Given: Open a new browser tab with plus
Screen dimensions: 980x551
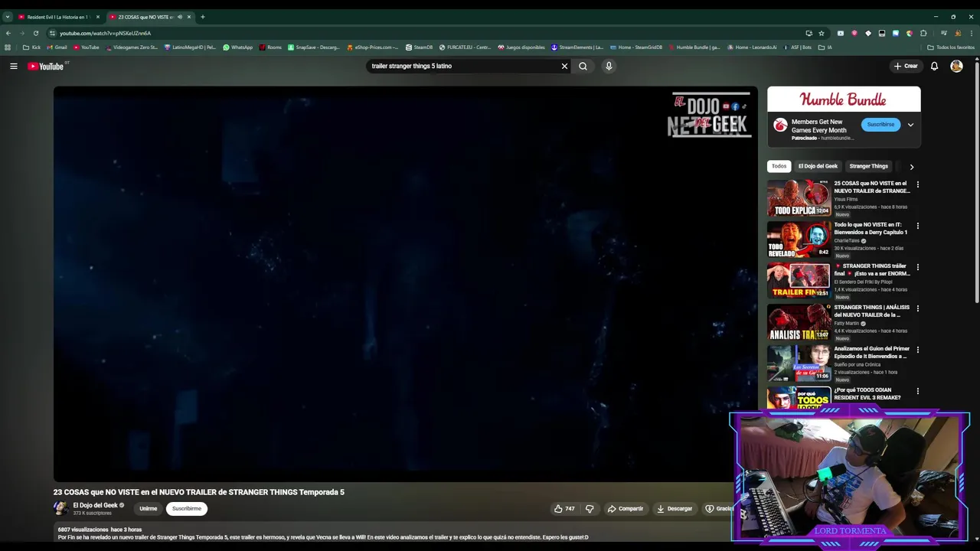Looking at the screenshot, I should coord(203,17).
